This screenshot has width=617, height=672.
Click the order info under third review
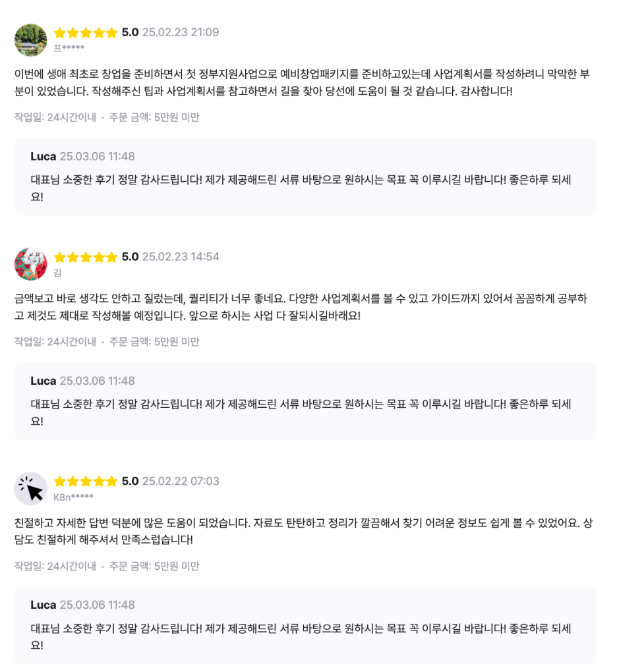point(107,566)
